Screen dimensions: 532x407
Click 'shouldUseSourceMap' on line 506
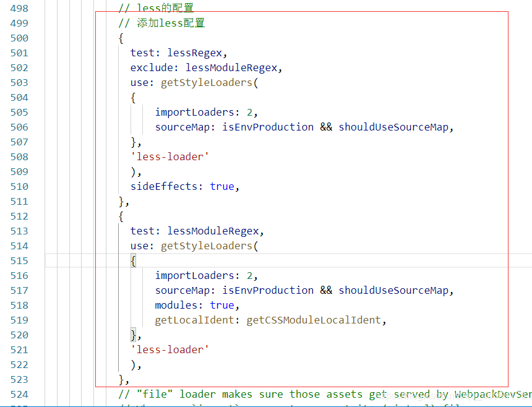[393, 127]
